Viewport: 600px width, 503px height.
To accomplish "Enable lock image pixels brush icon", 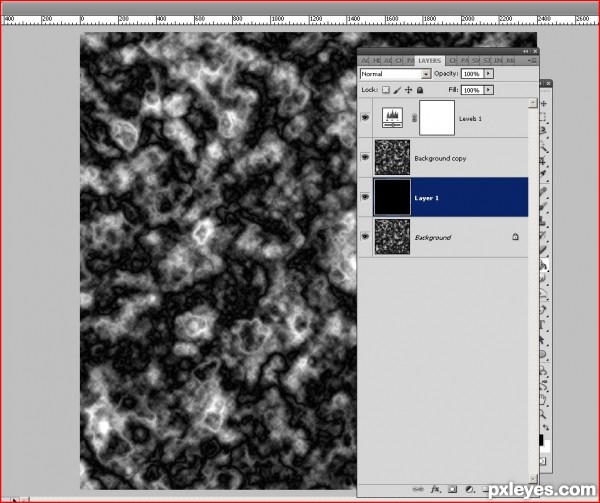I will tap(397, 90).
